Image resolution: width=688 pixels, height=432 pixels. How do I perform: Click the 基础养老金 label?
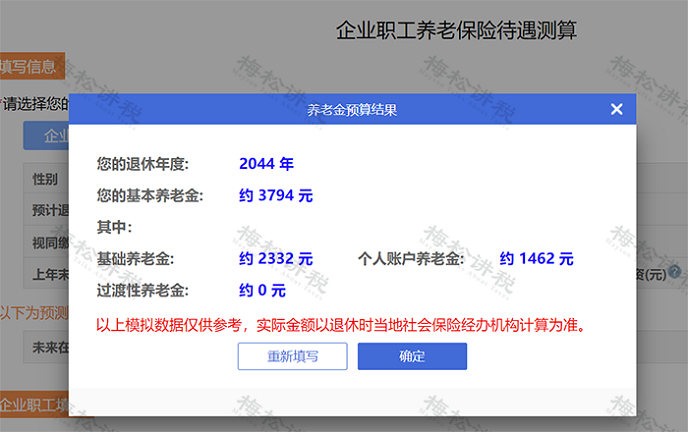pyautogui.click(x=136, y=259)
